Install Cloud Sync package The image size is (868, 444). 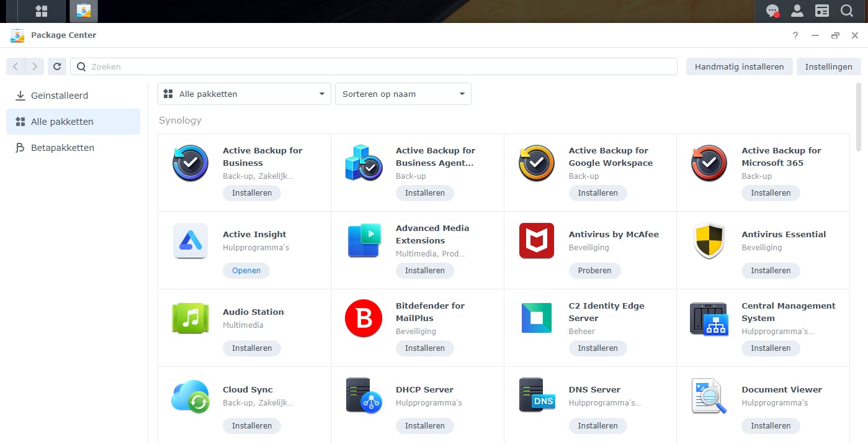coord(252,426)
